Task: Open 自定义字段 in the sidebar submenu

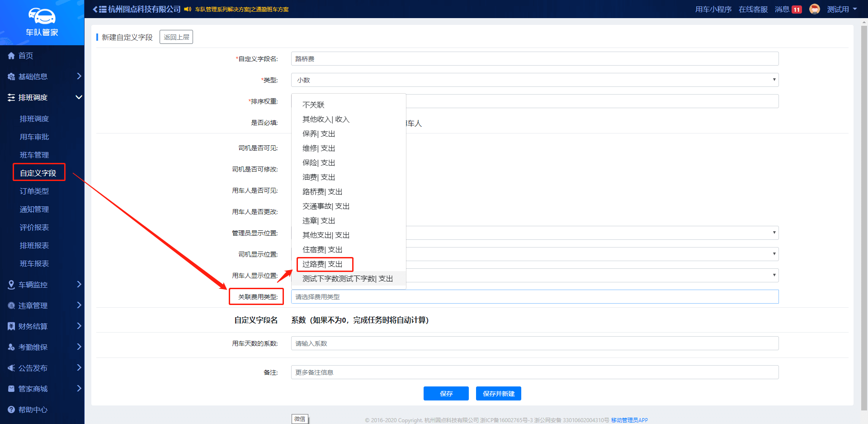Action: (38, 173)
